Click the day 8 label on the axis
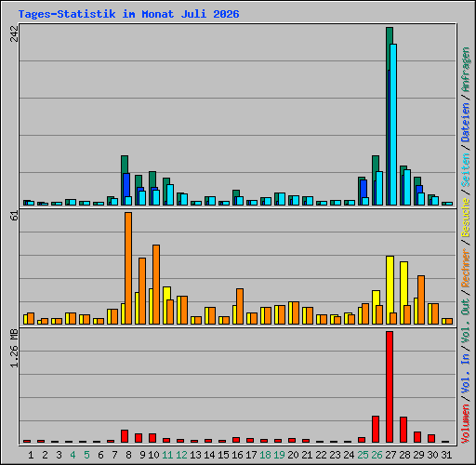476x465 pixels. click(128, 455)
